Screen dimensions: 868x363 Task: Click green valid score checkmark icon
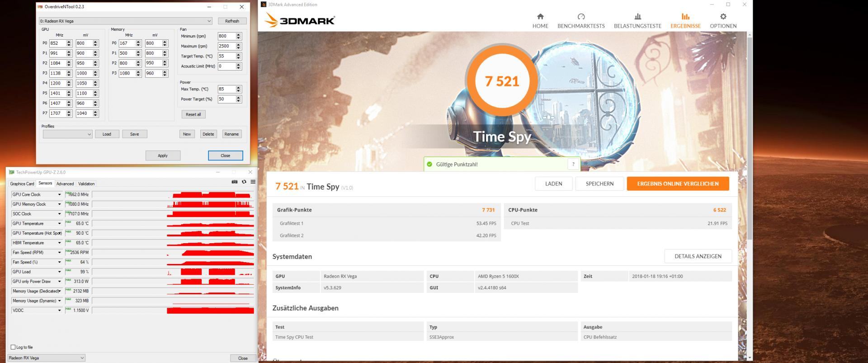click(x=429, y=164)
